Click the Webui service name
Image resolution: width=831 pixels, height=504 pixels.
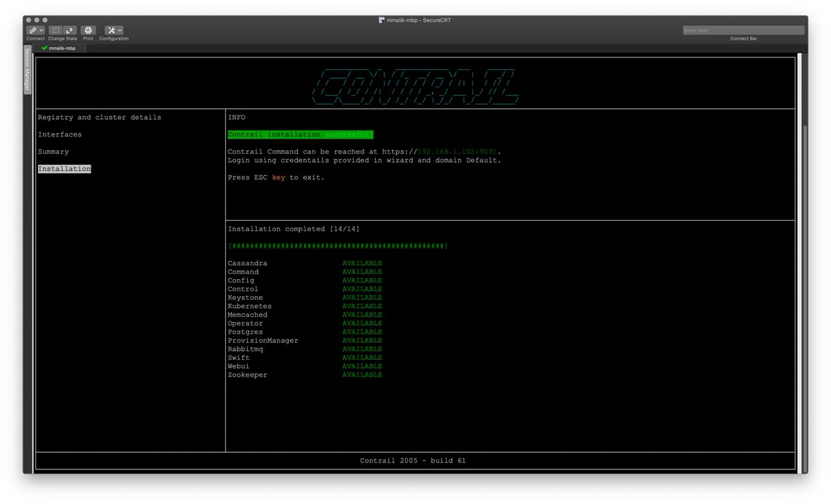[239, 366]
